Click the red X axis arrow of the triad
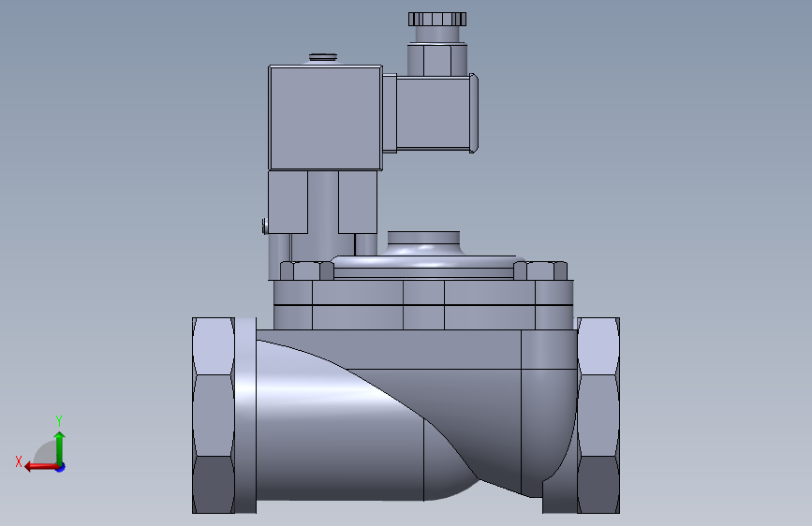 pyautogui.click(x=40, y=467)
